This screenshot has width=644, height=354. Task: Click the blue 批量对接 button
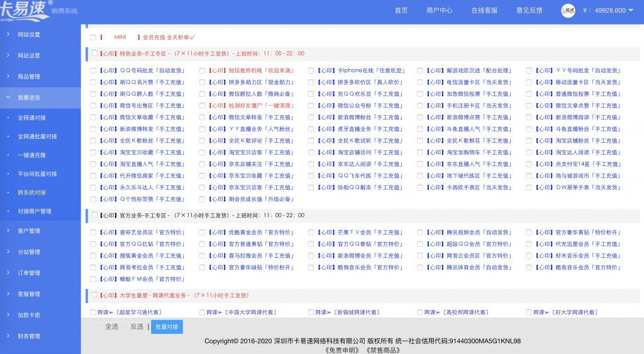[167, 327]
